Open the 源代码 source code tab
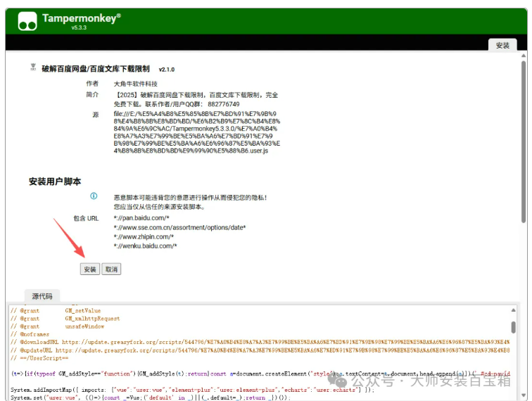The width and height of the screenshot is (532, 401). point(42,296)
